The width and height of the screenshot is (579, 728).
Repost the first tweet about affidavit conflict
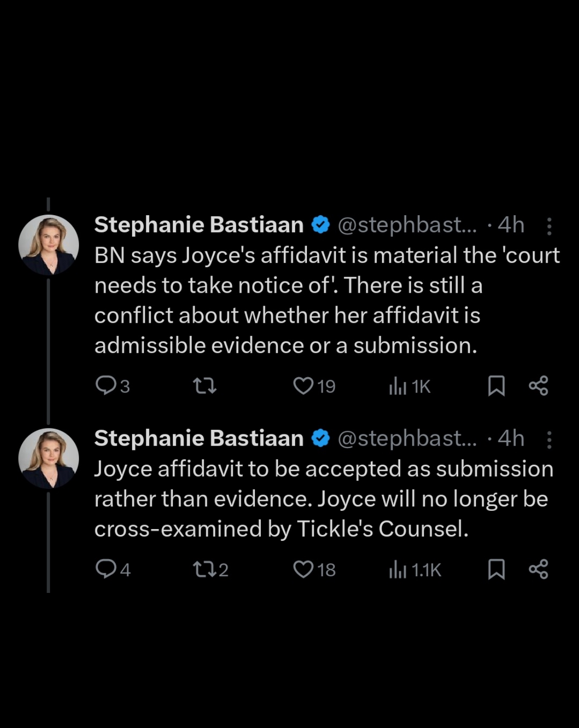coord(205,386)
